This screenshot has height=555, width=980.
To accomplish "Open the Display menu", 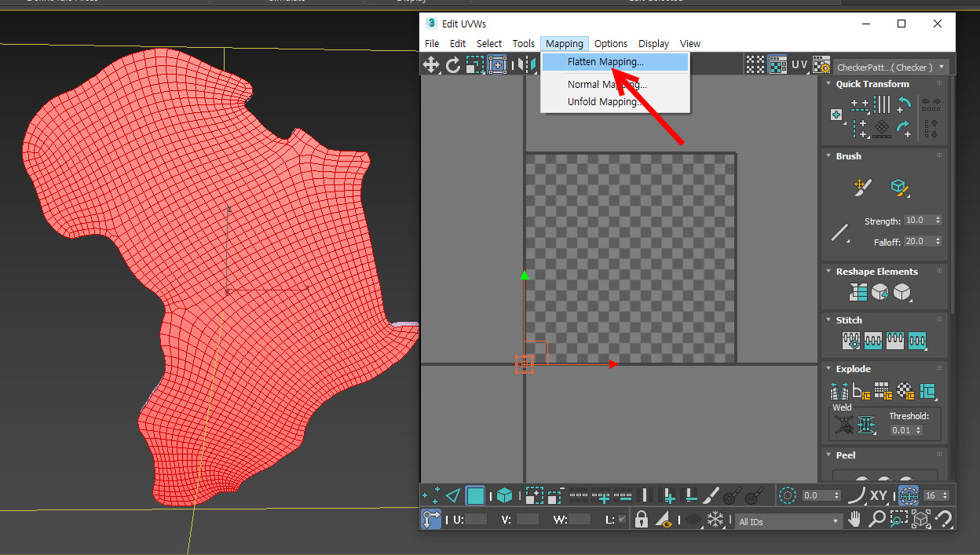I will click(653, 44).
